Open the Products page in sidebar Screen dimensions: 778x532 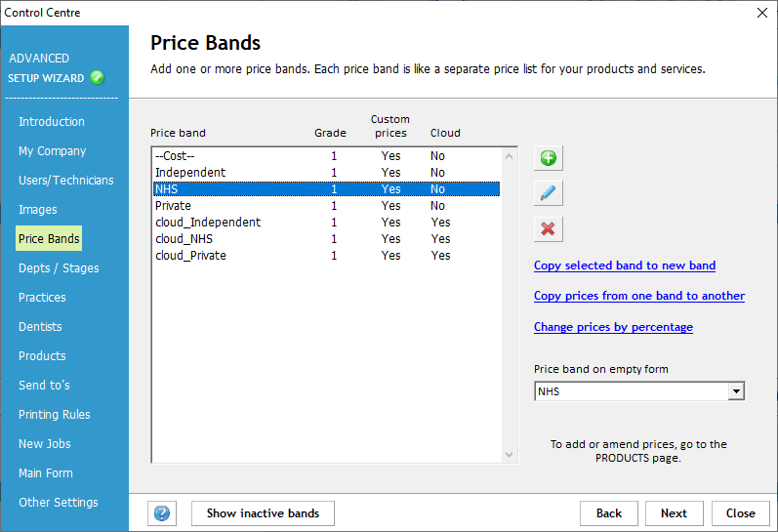[42, 356]
